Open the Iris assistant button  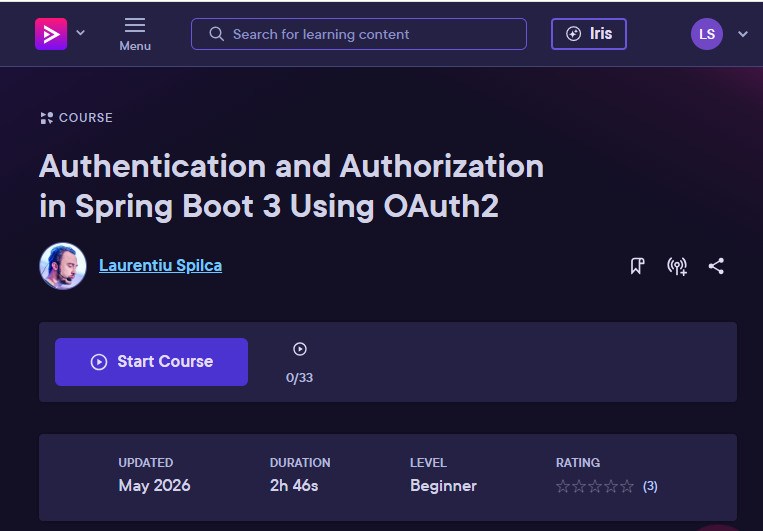click(x=588, y=34)
